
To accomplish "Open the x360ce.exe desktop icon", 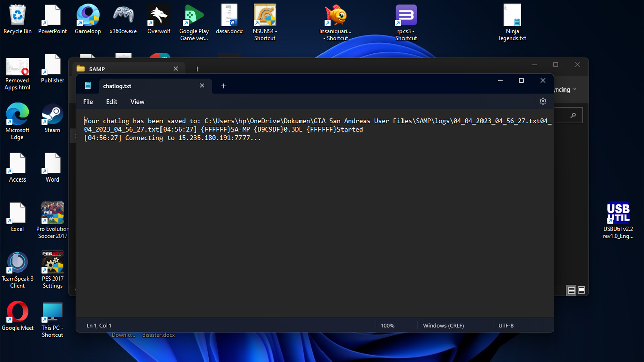I will [123, 20].
